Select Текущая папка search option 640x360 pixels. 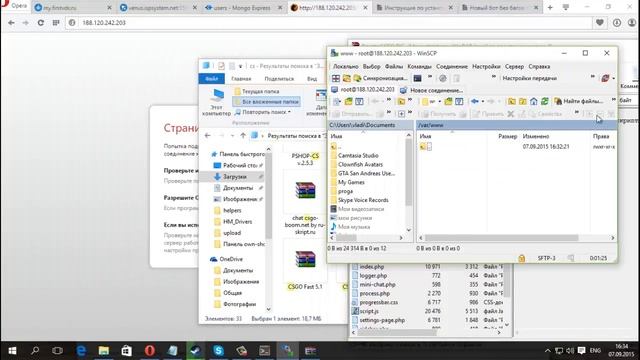click(x=257, y=91)
